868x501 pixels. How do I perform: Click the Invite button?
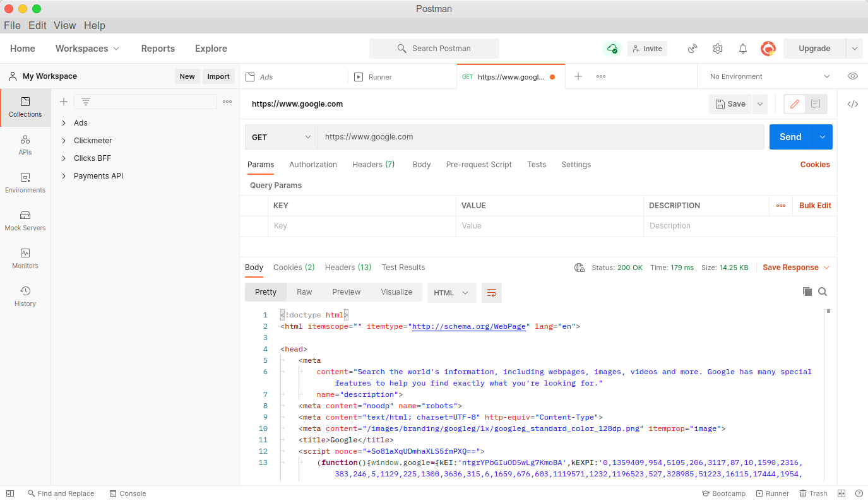pyautogui.click(x=647, y=49)
